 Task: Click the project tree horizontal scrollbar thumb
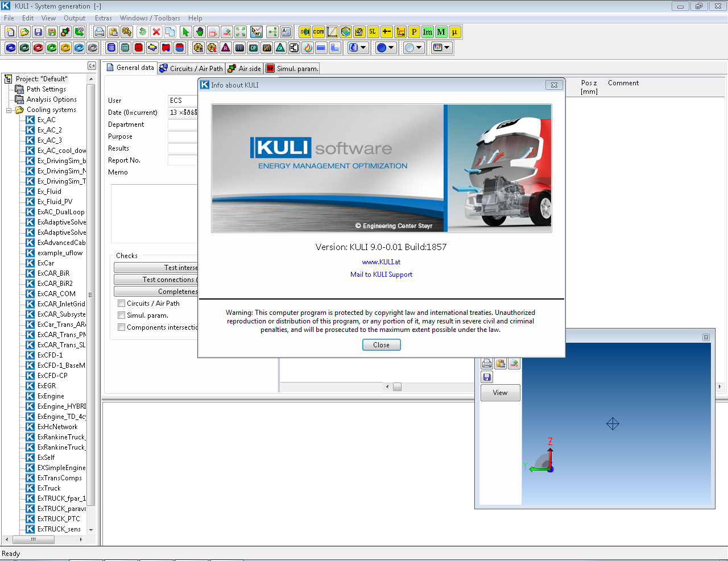pos(34,539)
